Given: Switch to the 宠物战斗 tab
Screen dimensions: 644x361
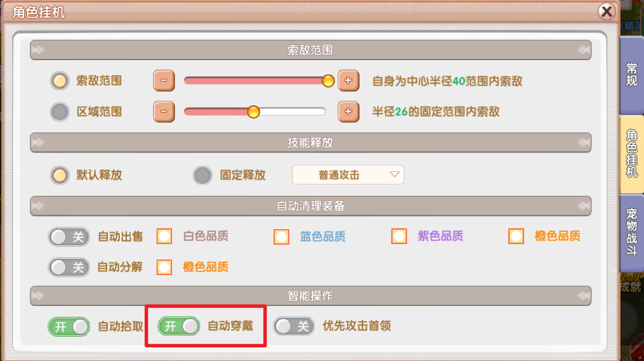Looking at the screenshot, I should tap(631, 232).
